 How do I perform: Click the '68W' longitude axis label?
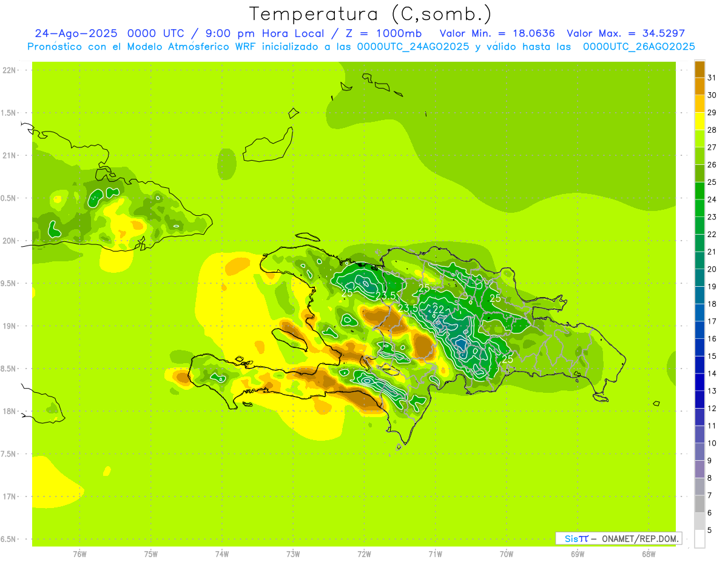tap(649, 554)
